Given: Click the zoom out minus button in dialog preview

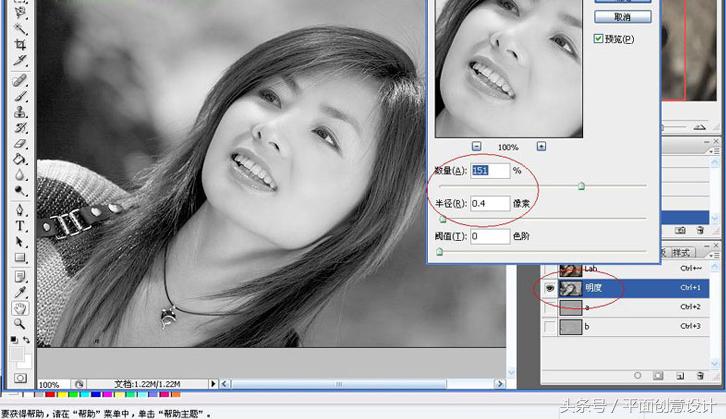Looking at the screenshot, I should point(477,146).
